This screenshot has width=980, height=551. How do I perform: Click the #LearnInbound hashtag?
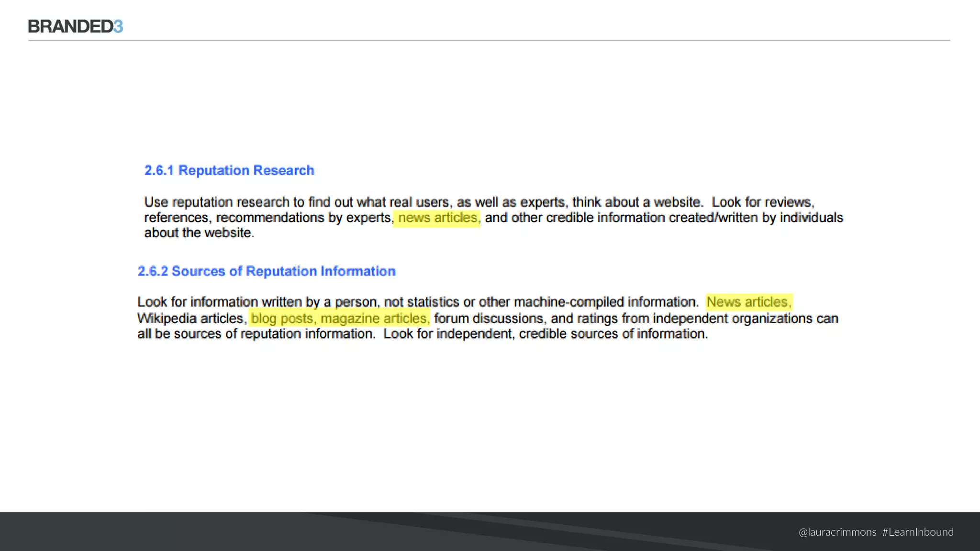[918, 532]
